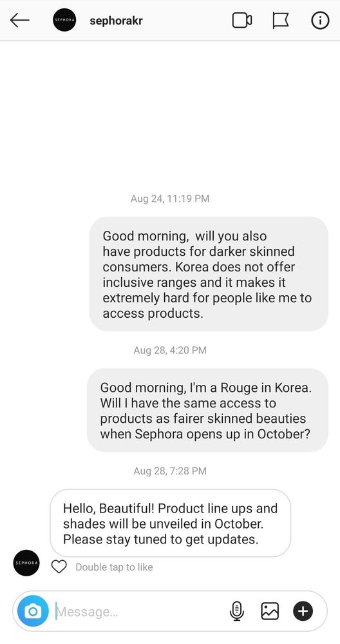The image size is (340, 644).
Task: Open the camera from the blue button
Action: (x=33, y=612)
